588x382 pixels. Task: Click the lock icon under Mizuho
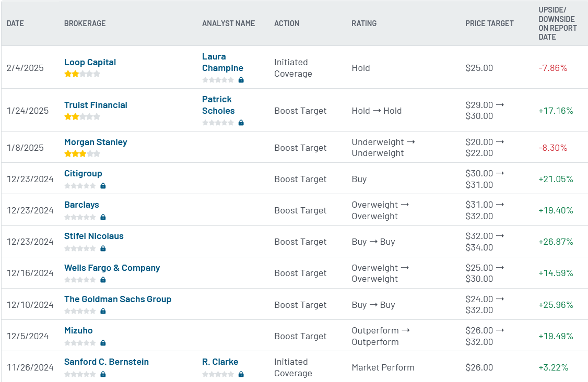pyautogui.click(x=103, y=343)
